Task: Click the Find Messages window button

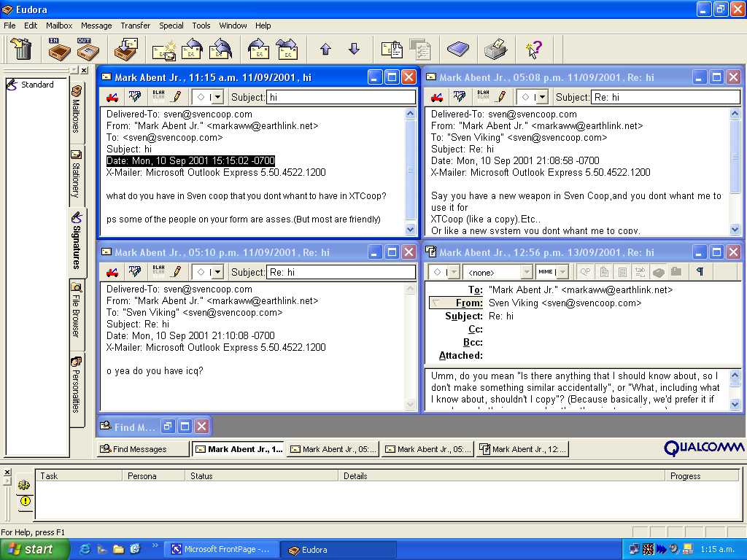Action: click(143, 449)
